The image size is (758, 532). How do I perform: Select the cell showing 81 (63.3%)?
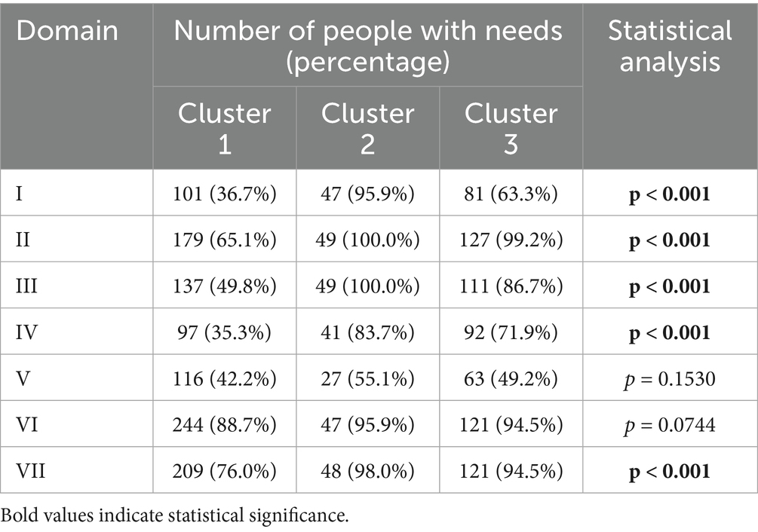(x=511, y=193)
